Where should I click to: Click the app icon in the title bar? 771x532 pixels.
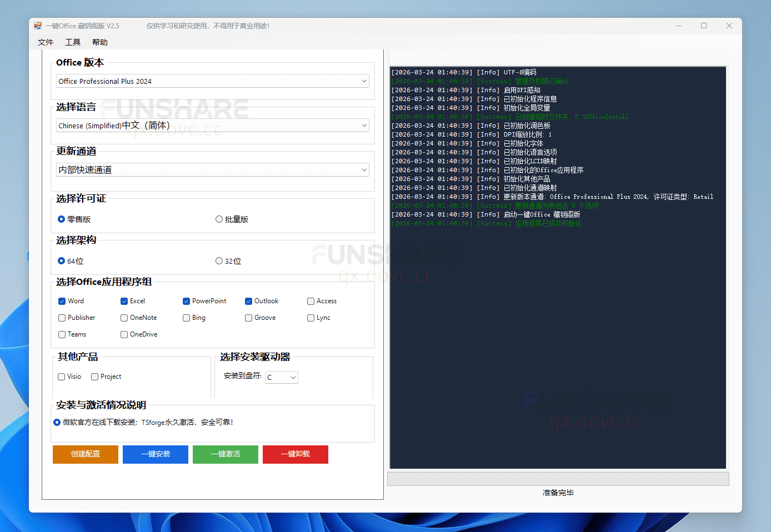pyautogui.click(x=38, y=25)
